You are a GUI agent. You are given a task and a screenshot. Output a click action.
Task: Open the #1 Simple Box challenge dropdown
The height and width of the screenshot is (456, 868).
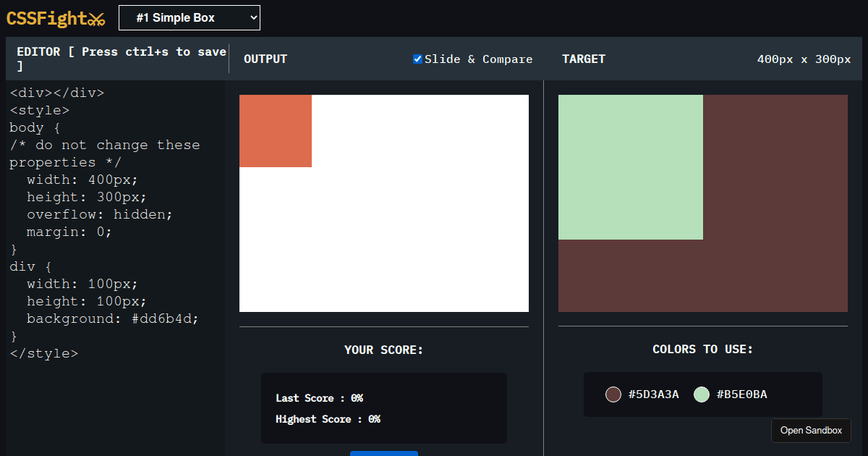[x=189, y=17]
